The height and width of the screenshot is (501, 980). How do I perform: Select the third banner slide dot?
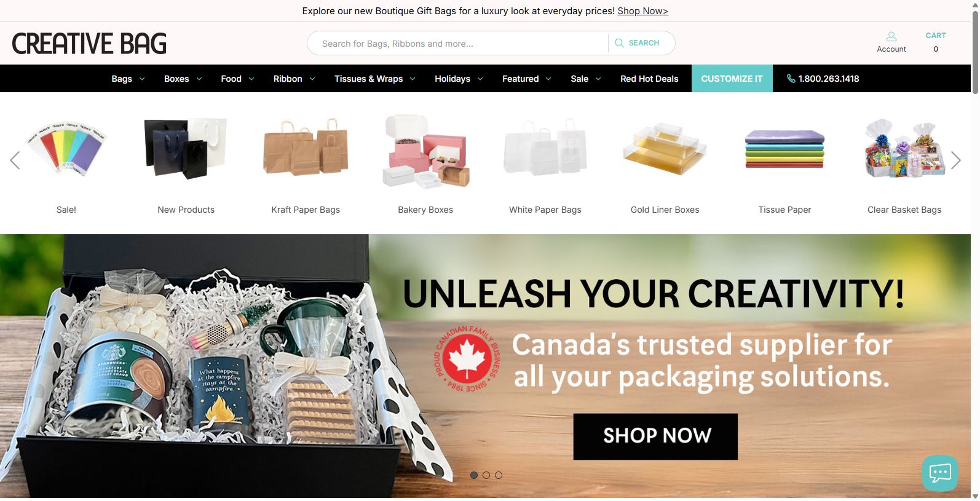pyautogui.click(x=499, y=475)
